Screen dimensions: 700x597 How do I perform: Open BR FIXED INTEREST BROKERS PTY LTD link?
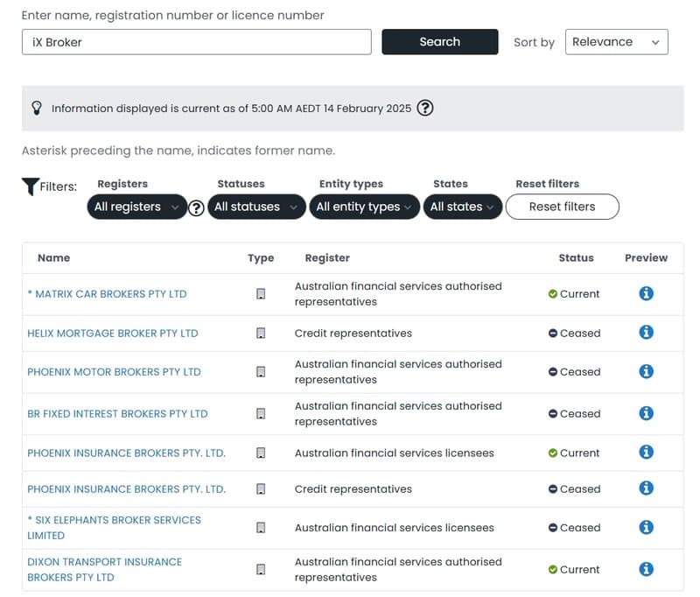pyautogui.click(x=117, y=414)
